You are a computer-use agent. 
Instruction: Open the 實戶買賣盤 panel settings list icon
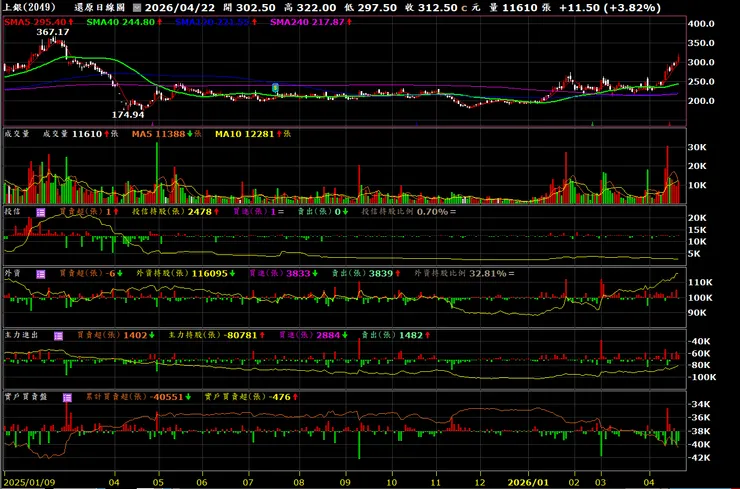[x=67, y=397]
